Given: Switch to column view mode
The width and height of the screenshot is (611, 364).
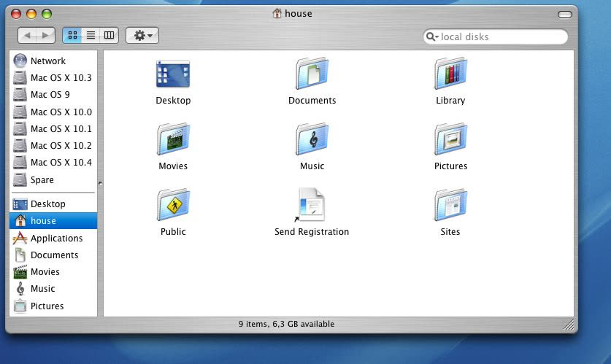Looking at the screenshot, I should pos(109,35).
